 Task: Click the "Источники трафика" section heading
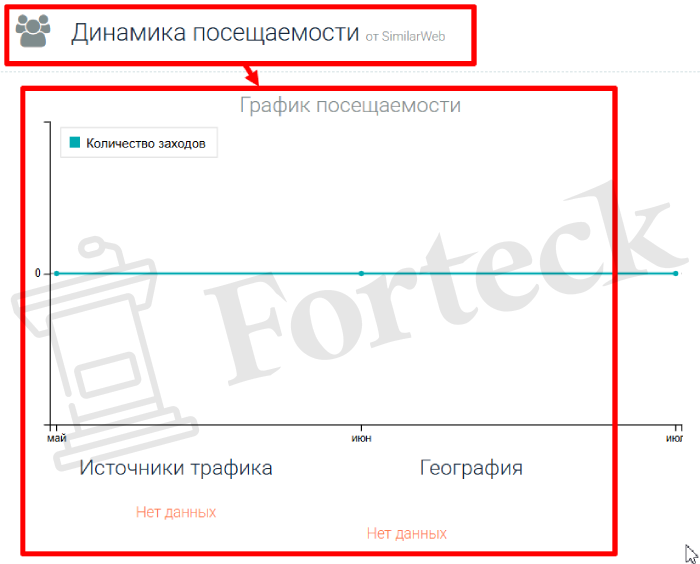click(x=176, y=468)
